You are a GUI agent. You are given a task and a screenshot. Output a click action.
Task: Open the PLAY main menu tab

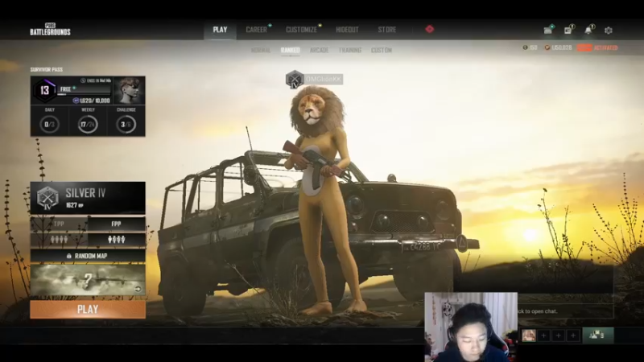pyautogui.click(x=220, y=30)
